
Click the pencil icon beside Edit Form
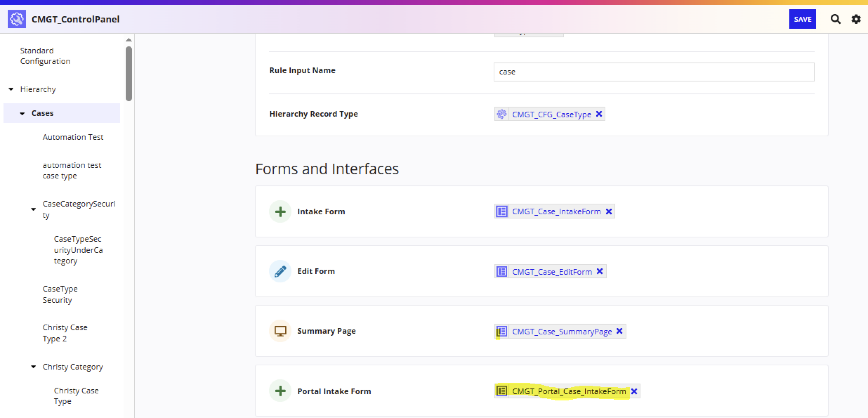[x=280, y=271]
